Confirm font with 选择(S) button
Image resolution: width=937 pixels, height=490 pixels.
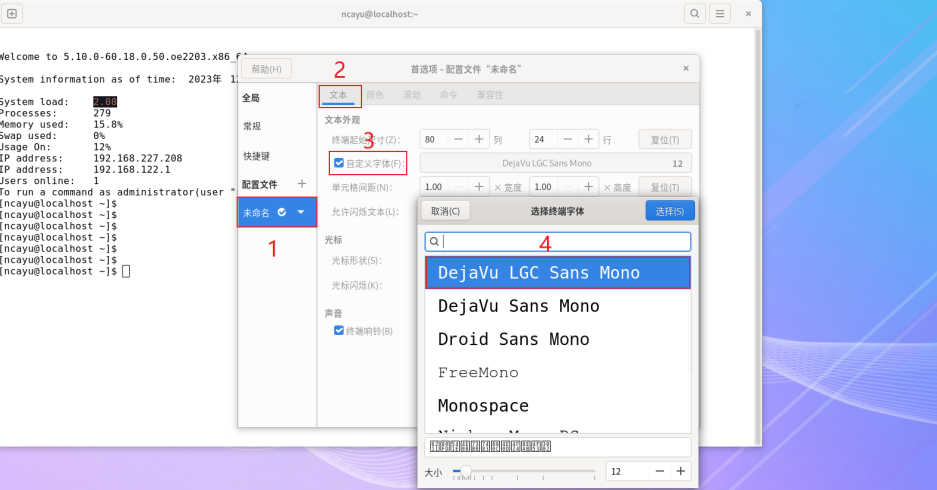[x=669, y=211]
